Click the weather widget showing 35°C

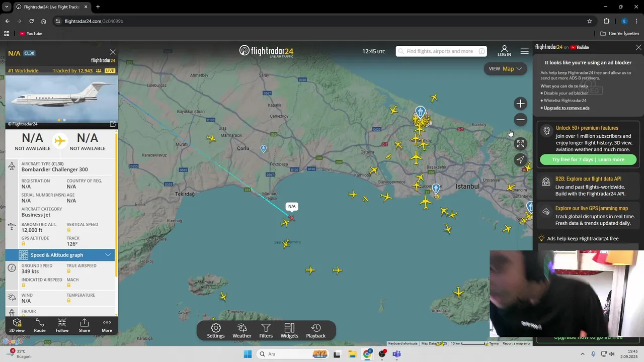tap(19, 353)
